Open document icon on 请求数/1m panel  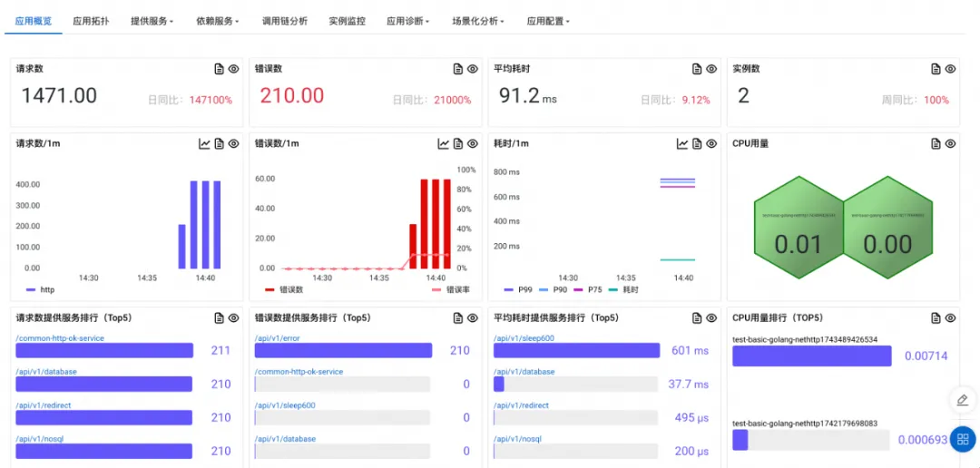tap(219, 143)
